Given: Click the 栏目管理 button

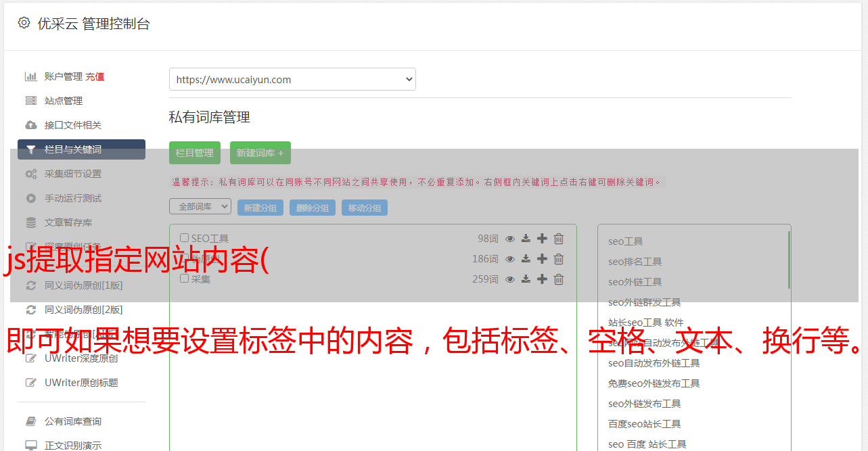Looking at the screenshot, I should pos(195,153).
